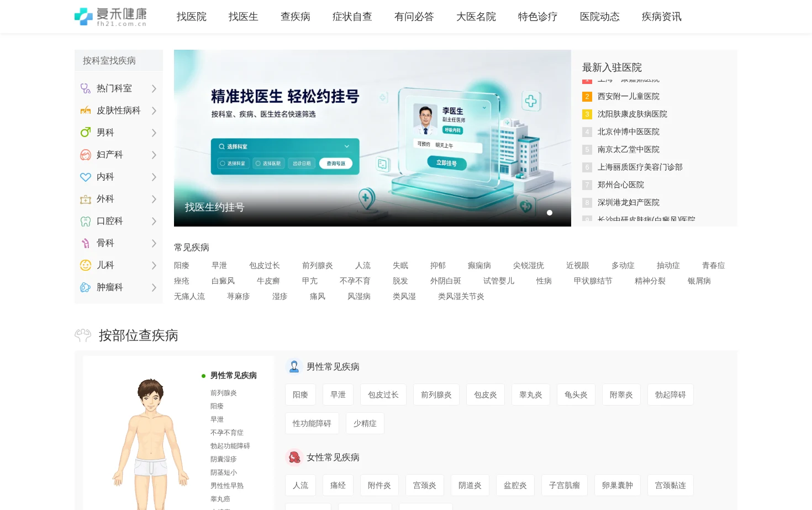Open the 精准找医生 banner image
This screenshot has width=812, height=510.
tap(372, 138)
